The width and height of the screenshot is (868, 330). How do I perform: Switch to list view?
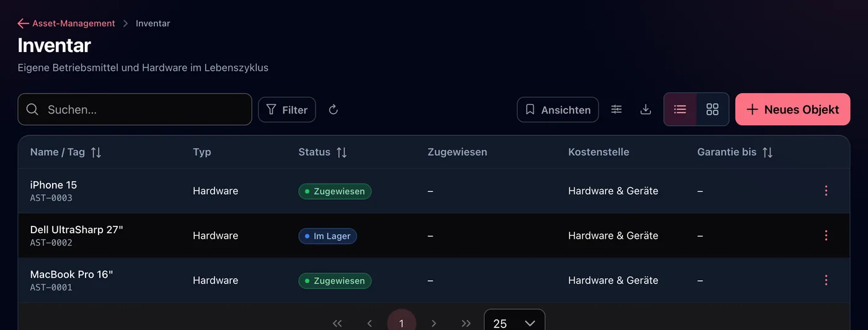tap(680, 109)
